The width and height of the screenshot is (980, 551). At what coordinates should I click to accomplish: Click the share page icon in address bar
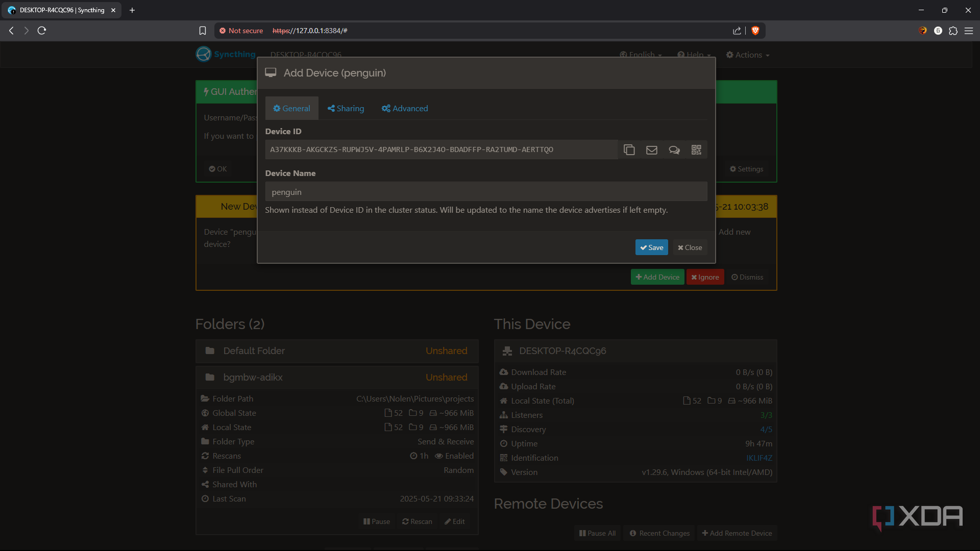pos(737,31)
